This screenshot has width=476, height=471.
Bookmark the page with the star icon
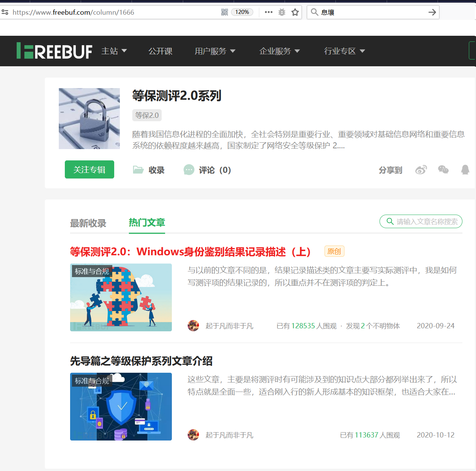(x=295, y=12)
